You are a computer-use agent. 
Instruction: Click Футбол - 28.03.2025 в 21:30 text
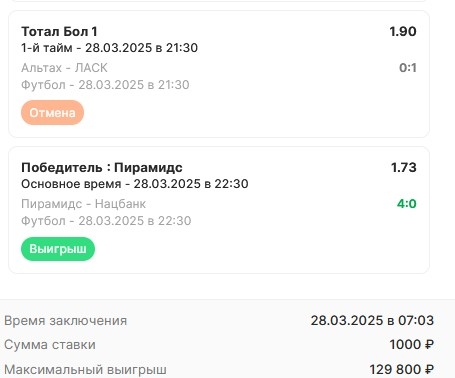pos(105,85)
